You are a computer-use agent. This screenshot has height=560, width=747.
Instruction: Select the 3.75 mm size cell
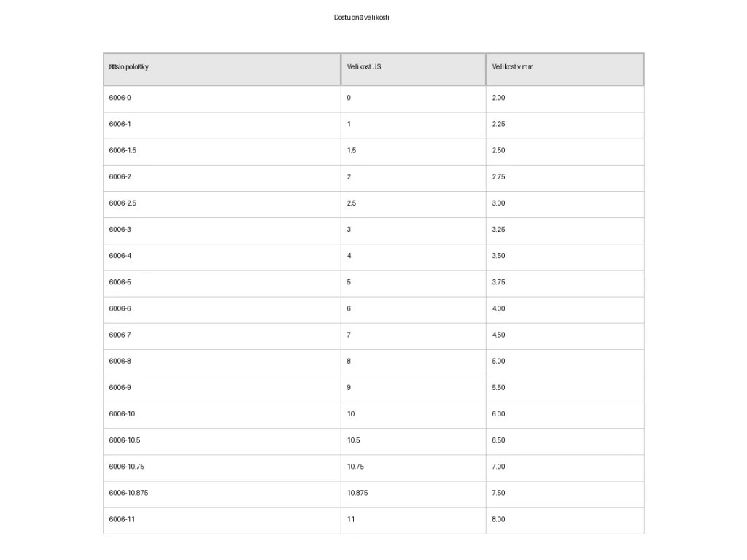[x=499, y=282]
